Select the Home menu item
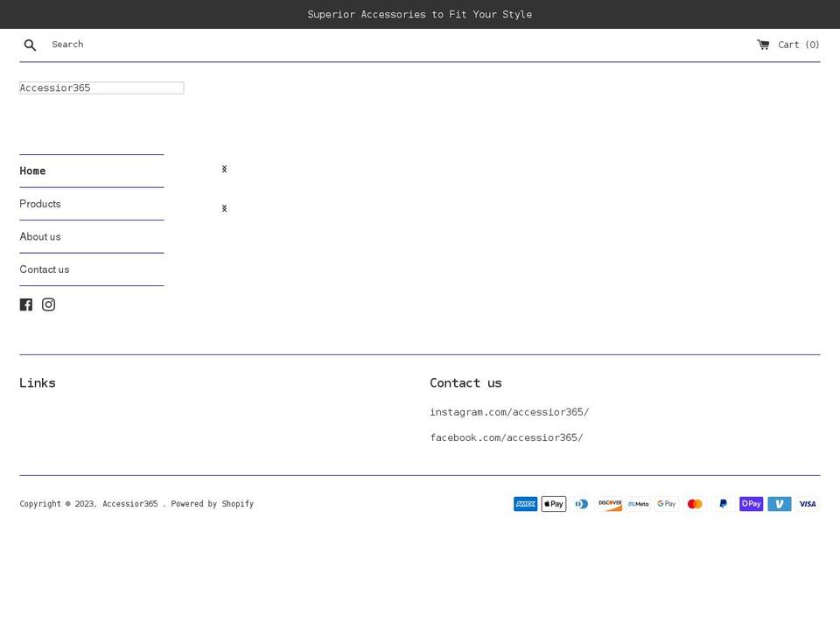This screenshot has height=630, width=840. click(32, 171)
